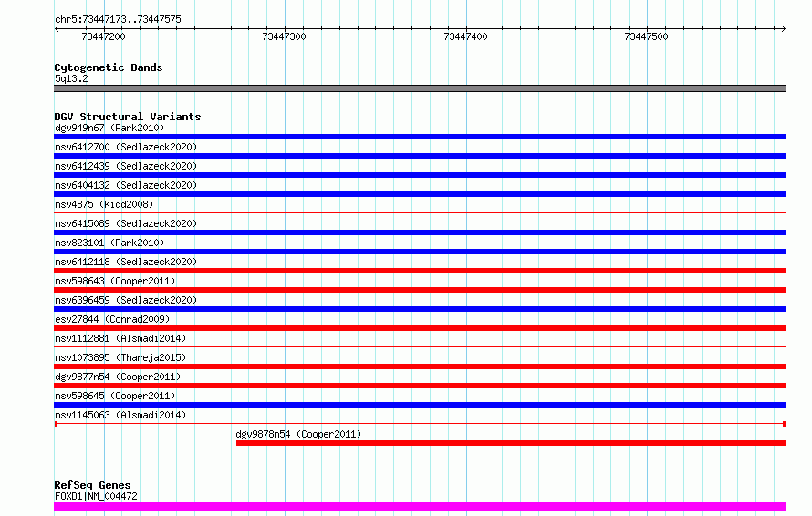812x516 pixels.
Task: Click the red bar under nsv1073895
Action: coord(420,366)
